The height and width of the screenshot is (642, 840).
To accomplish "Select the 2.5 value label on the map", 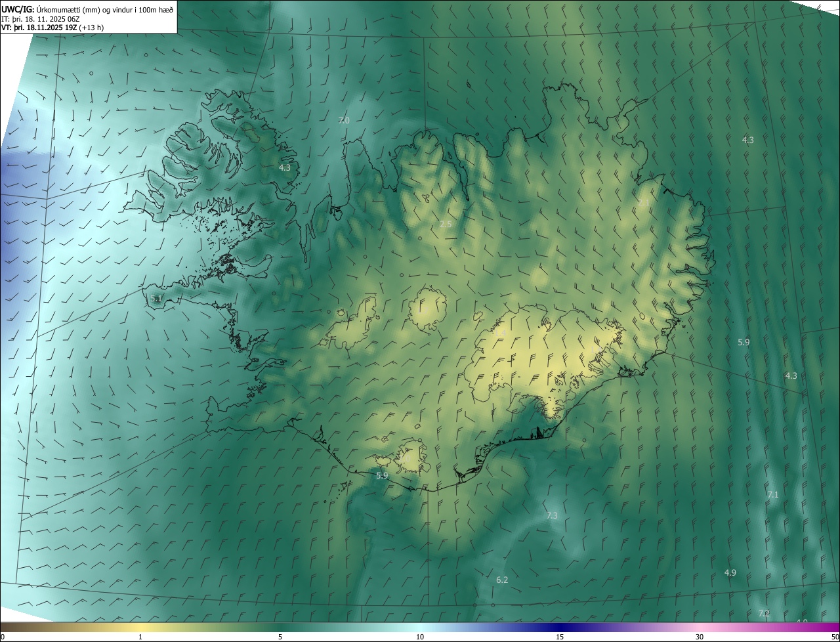I will click(x=446, y=225).
